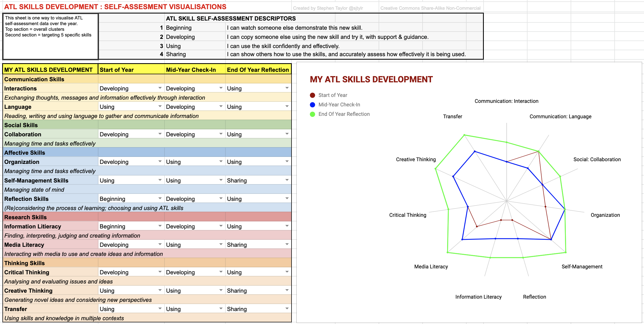Screen dimensions: 644x324
Task: Expand Organization Mid-Year Check-In dropdown
Action: [x=221, y=161]
